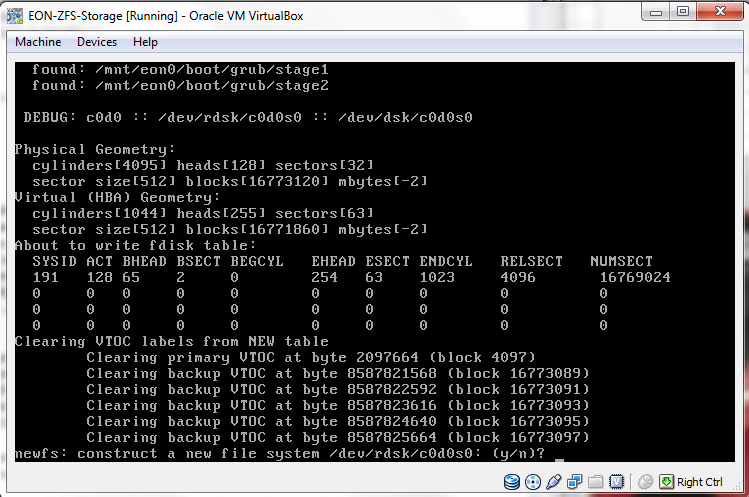Click the VirtualBox app icon in title bar

15,16
